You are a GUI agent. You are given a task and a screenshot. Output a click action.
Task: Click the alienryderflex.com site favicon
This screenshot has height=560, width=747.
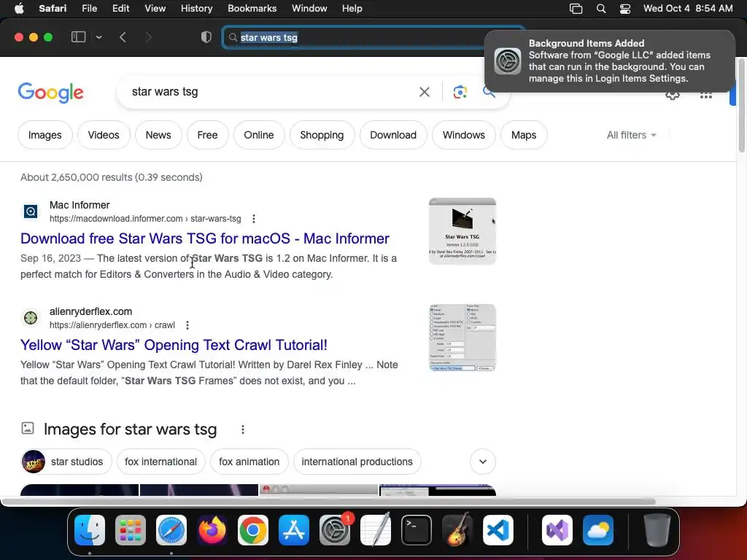[x=31, y=318]
